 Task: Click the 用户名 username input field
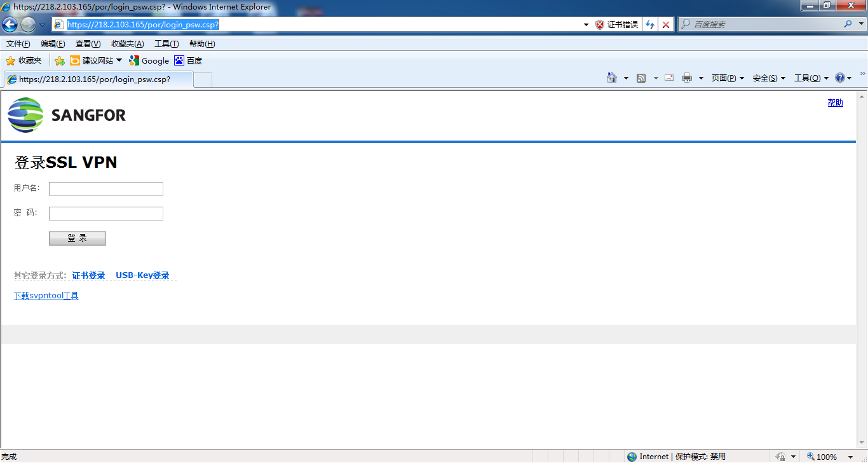click(106, 189)
